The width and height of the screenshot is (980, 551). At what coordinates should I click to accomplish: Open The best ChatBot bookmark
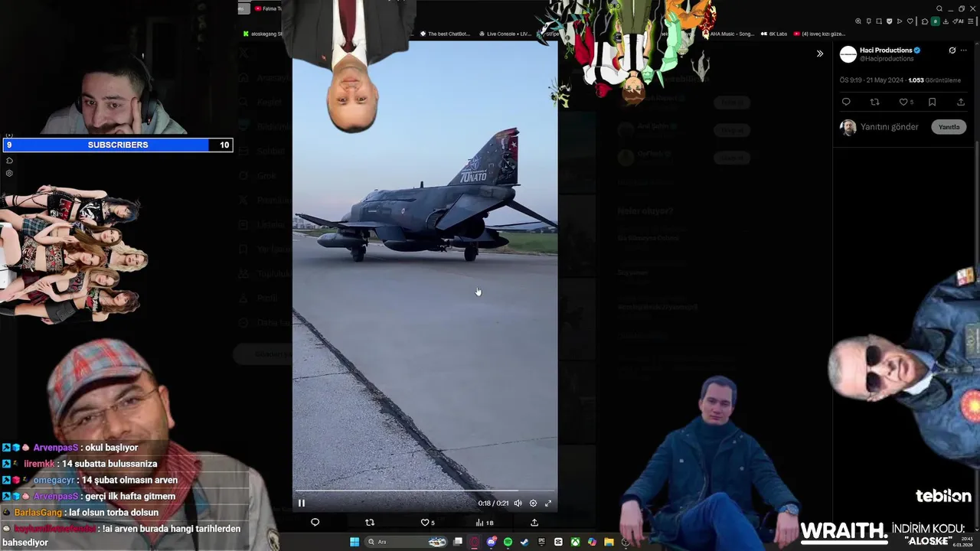(445, 34)
